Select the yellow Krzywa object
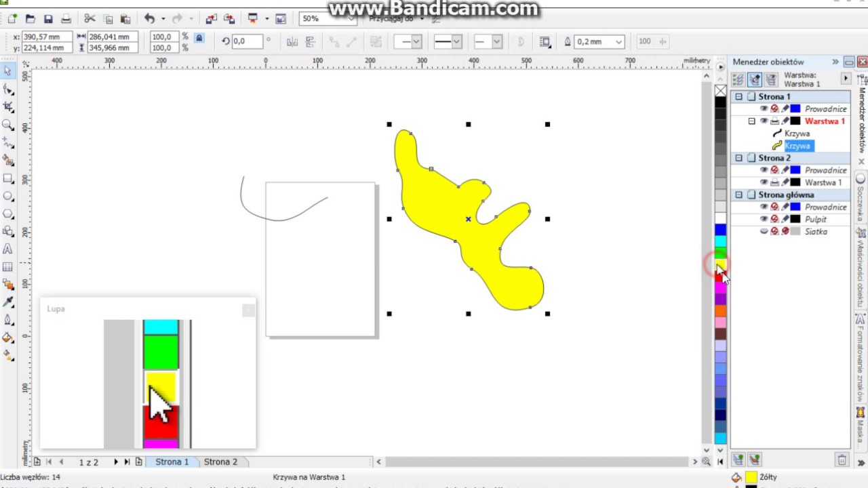The width and height of the screenshot is (868, 488). [x=798, y=146]
